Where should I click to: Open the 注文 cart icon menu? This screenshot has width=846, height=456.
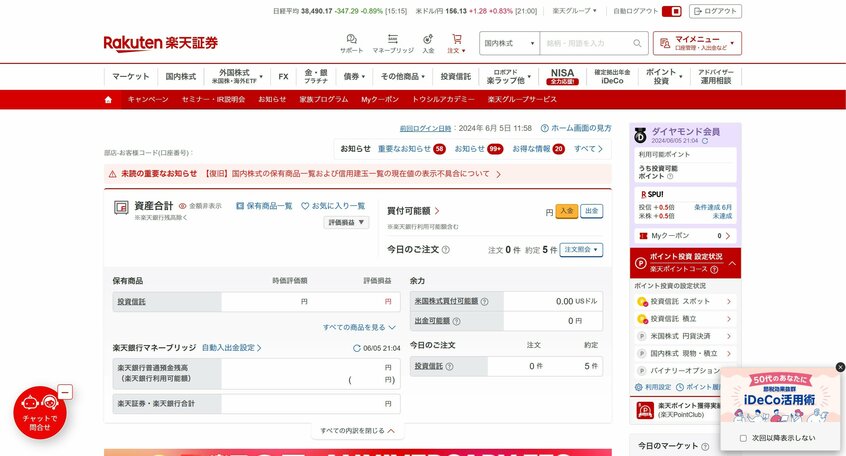point(456,43)
